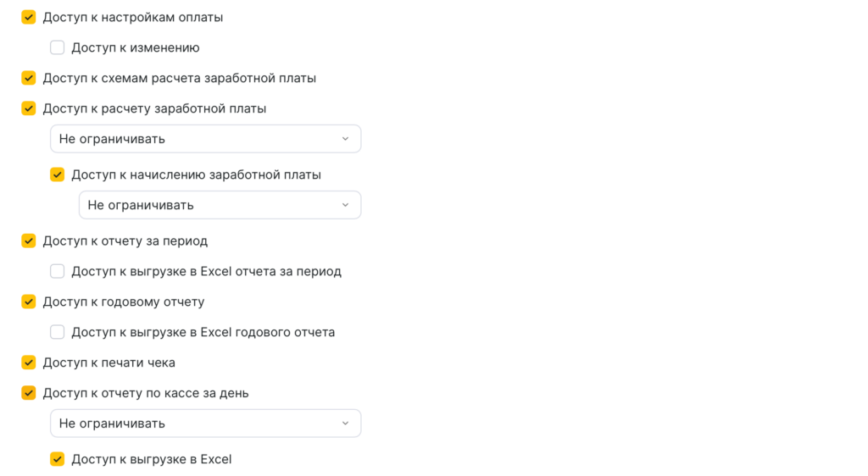Viewport: 868px width, 476px height.
Task: Open the dropdown under 'Доступ к отчету по кассе за день'
Action: pyautogui.click(x=205, y=423)
